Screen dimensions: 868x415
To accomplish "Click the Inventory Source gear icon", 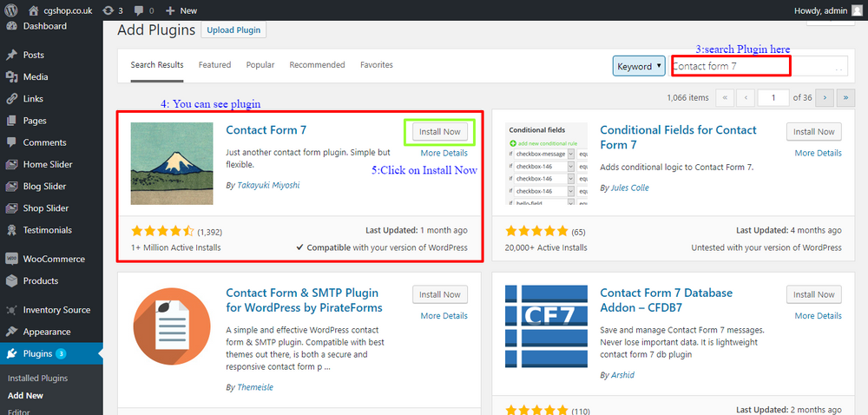I will (x=11, y=310).
